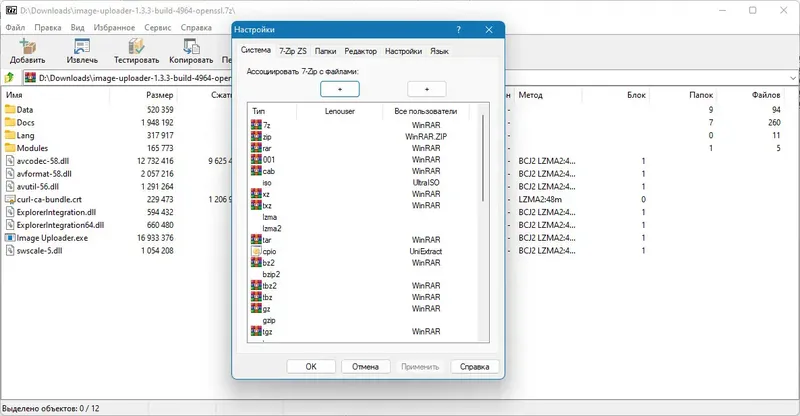Switch to the Система tab

pos(256,50)
